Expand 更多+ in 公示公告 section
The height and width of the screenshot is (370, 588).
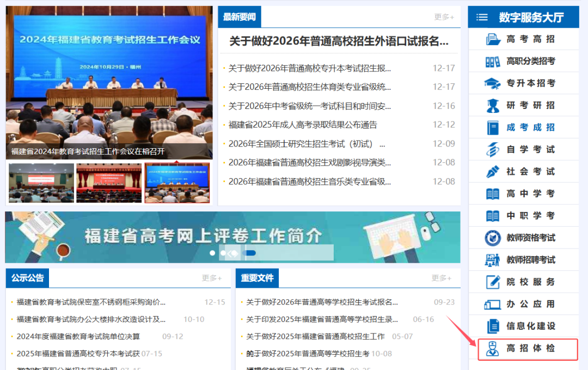tap(211, 278)
